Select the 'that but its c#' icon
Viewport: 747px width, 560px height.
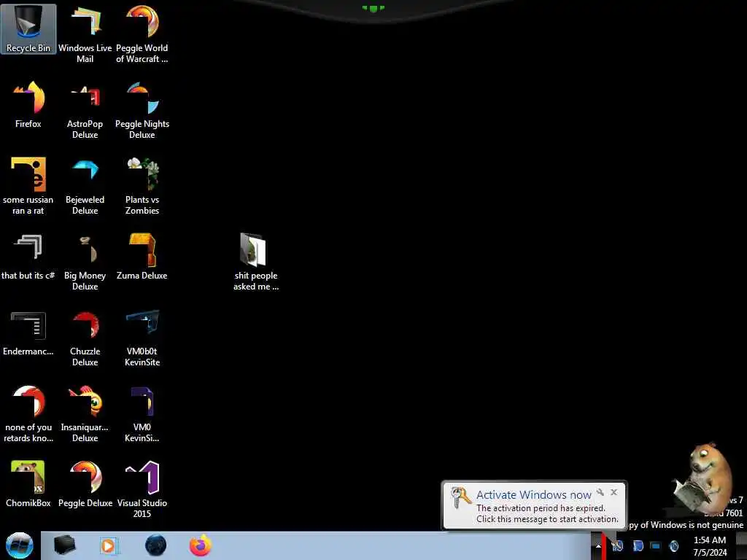[x=28, y=256]
